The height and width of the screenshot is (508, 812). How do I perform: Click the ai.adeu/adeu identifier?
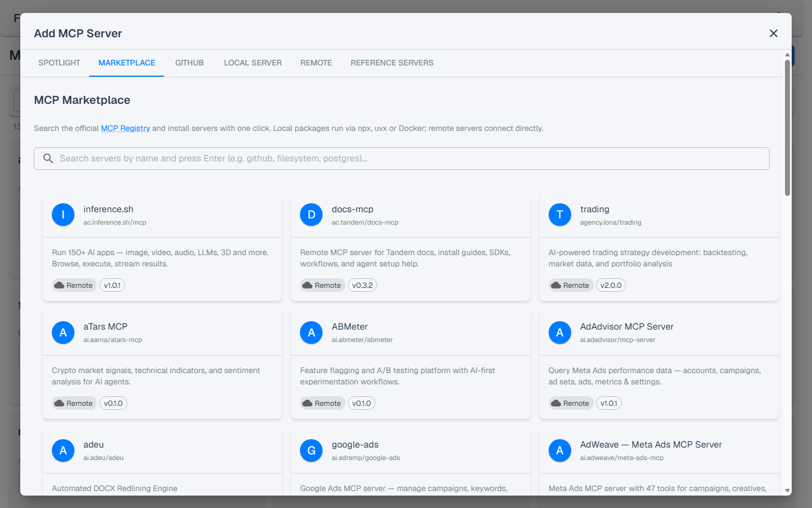pos(104,458)
